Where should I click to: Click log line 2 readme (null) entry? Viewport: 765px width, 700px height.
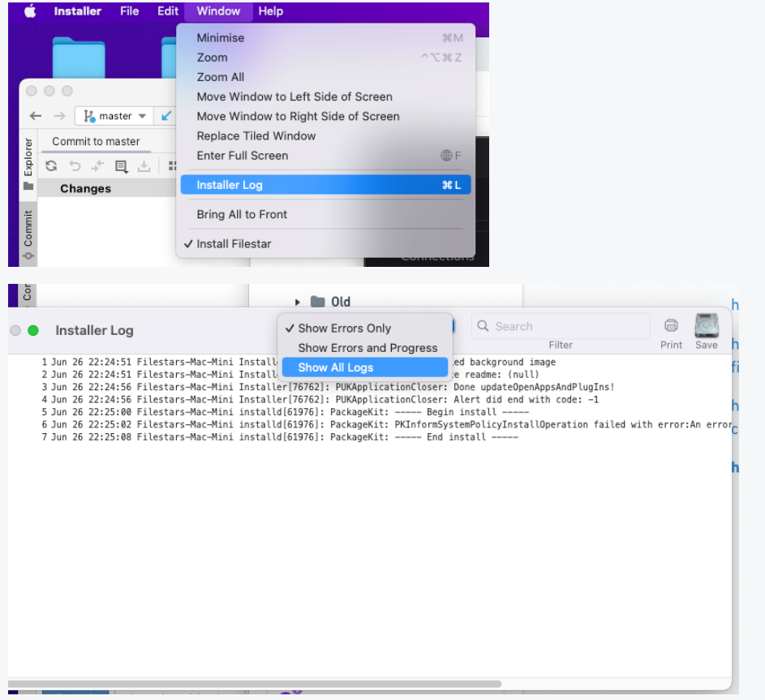[x=290, y=375]
